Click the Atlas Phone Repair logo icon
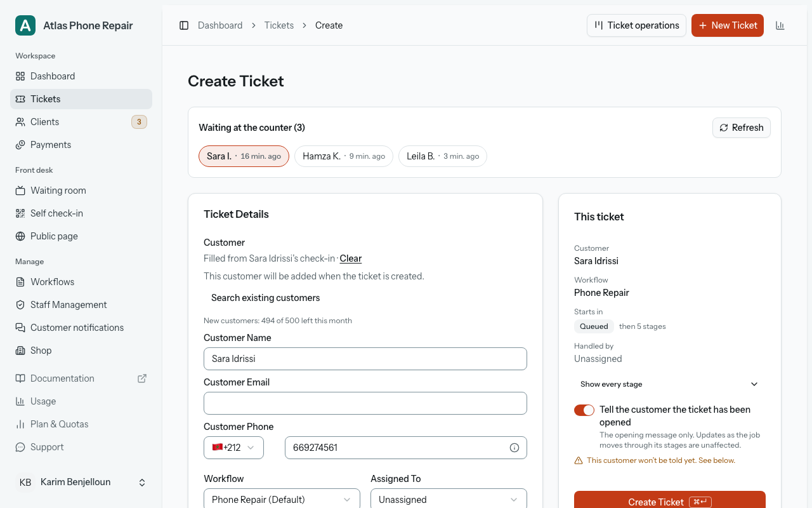Screen dimensions: 812x508 (25, 25)
